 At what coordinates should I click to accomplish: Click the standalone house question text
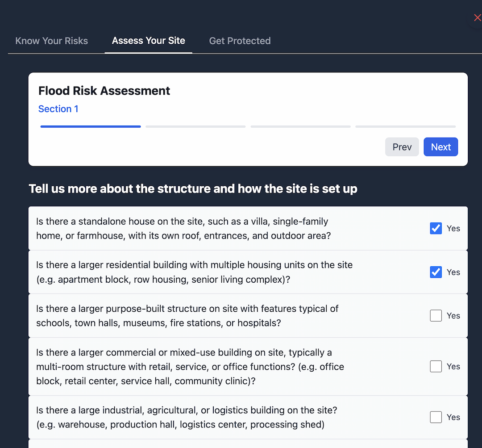point(183,228)
